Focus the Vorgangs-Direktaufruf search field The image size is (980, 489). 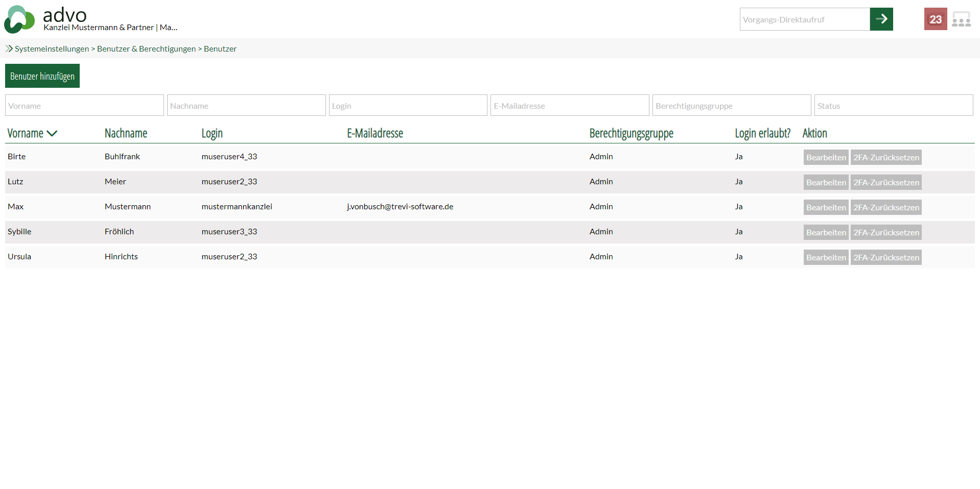coord(804,19)
